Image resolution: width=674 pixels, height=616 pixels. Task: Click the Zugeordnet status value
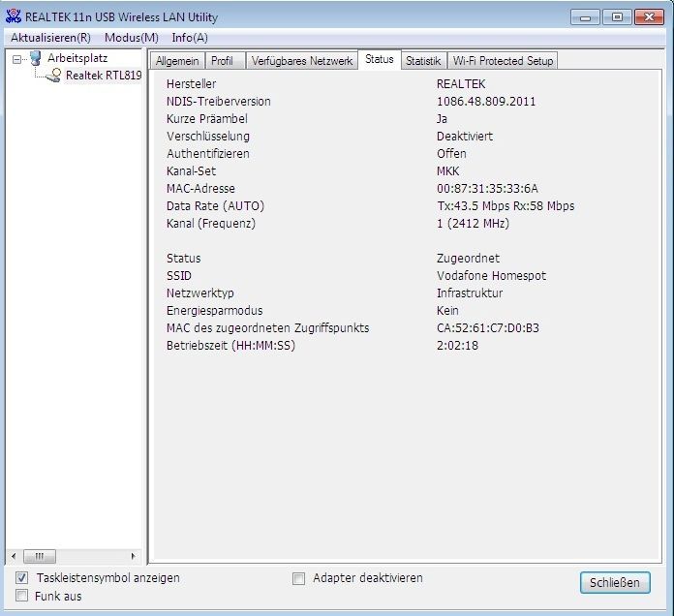(468, 259)
